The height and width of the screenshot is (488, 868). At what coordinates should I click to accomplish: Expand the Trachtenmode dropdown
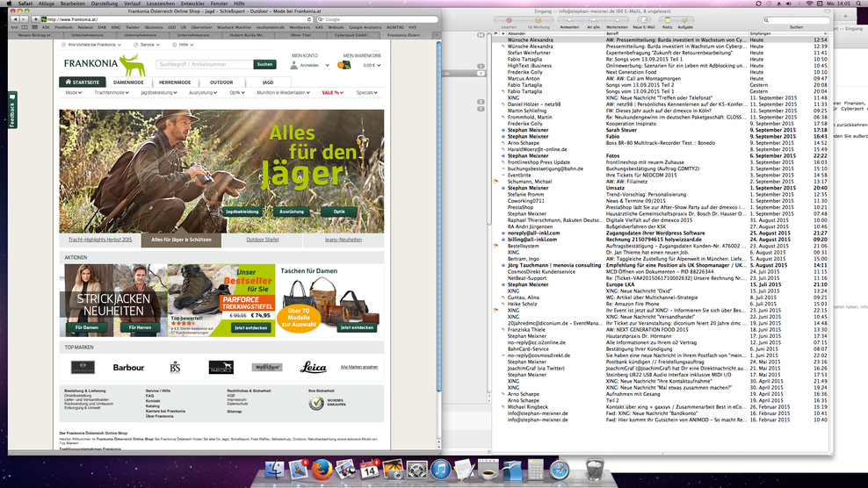[x=112, y=93]
